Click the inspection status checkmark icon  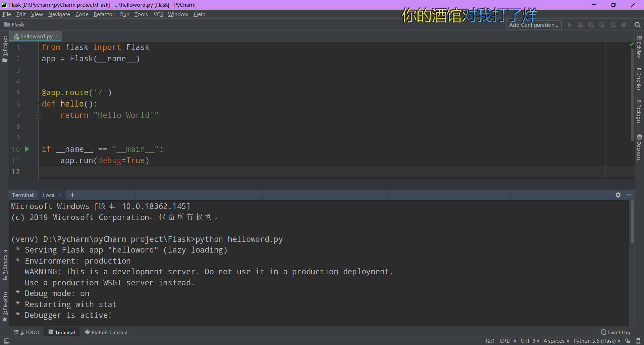tap(632, 44)
